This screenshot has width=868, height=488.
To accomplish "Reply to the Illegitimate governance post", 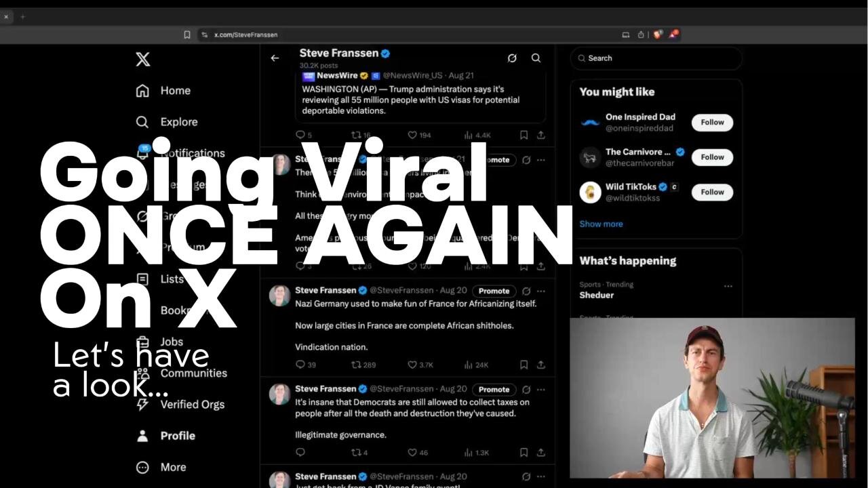I will coord(300,452).
